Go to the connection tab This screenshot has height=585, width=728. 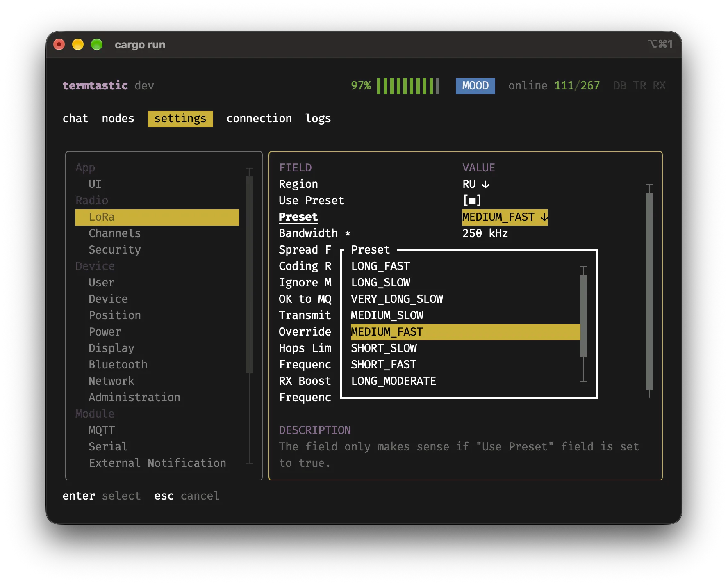[x=259, y=119]
